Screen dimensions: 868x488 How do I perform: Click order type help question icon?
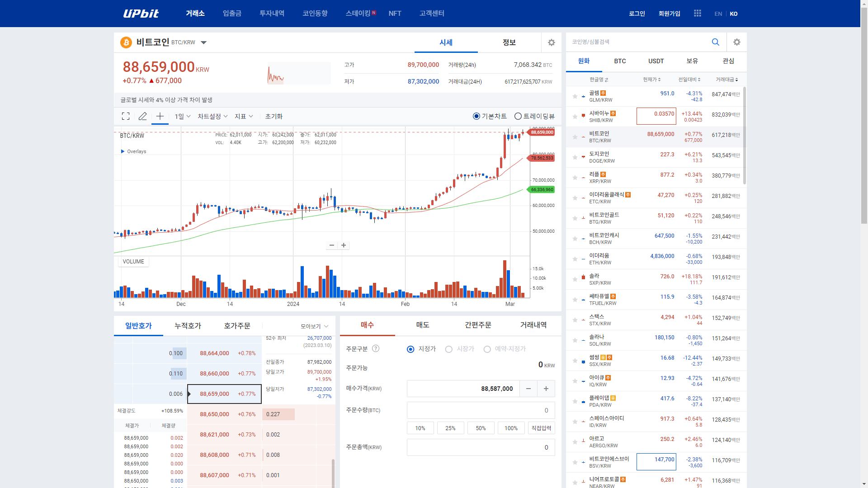[375, 348]
